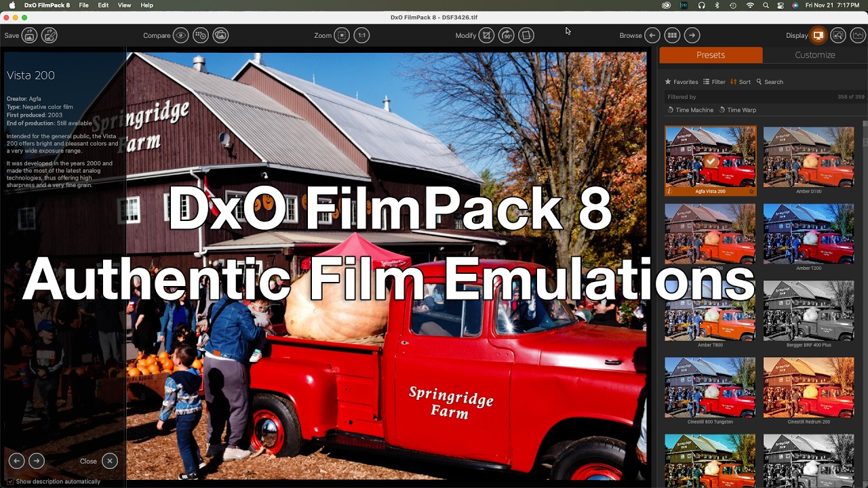The image size is (868, 488).
Task: Show previous film description arrow
Action: pos(16,461)
